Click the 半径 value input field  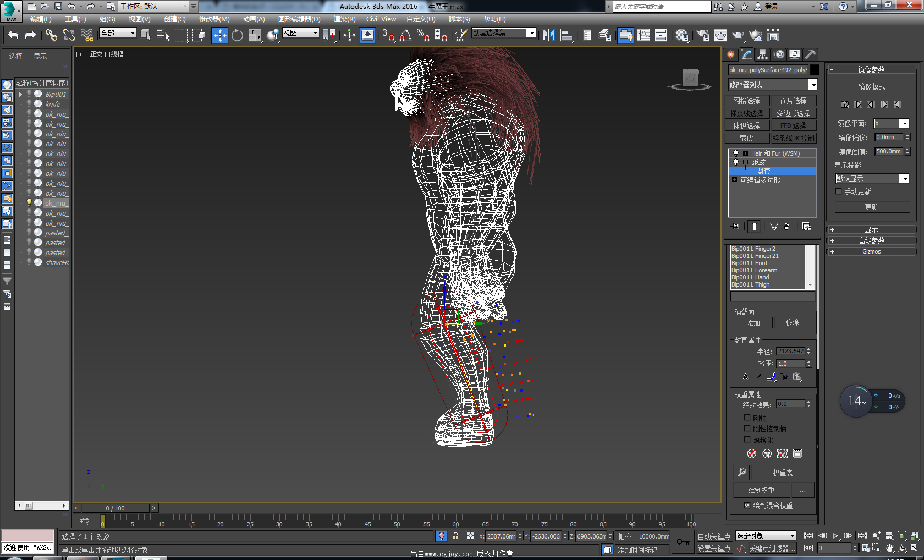coord(790,351)
